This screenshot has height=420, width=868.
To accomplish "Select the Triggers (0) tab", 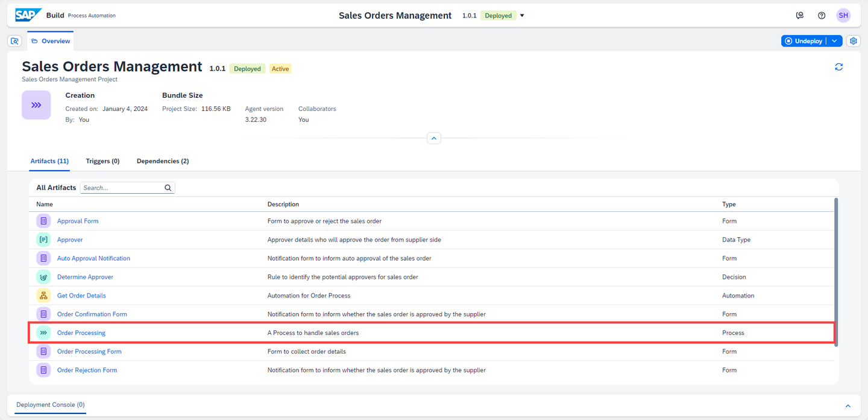I will click(102, 161).
